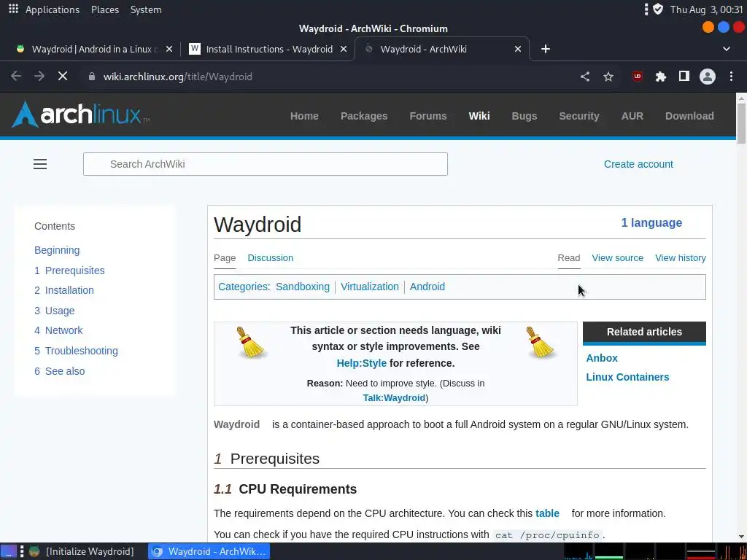The height and width of the screenshot is (560, 747).
Task: Open the Anbox related article
Action: coord(602,358)
